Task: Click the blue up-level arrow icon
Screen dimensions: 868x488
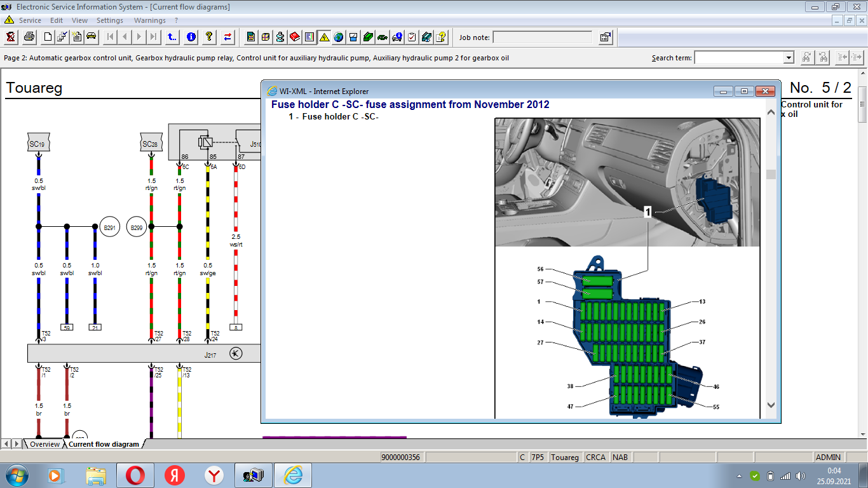Action: (172, 37)
